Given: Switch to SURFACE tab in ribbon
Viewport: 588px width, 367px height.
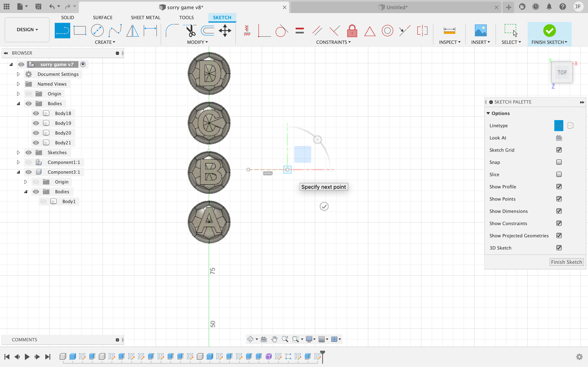Looking at the screenshot, I should pos(102,17).
